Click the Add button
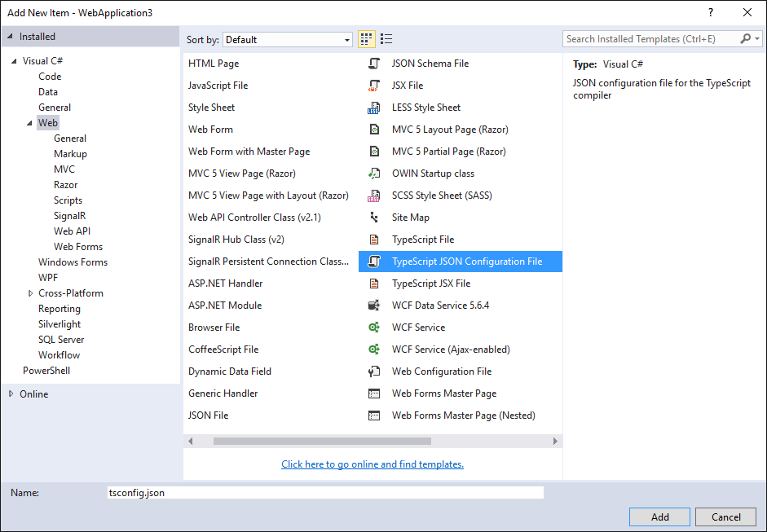 pos(659,517)
